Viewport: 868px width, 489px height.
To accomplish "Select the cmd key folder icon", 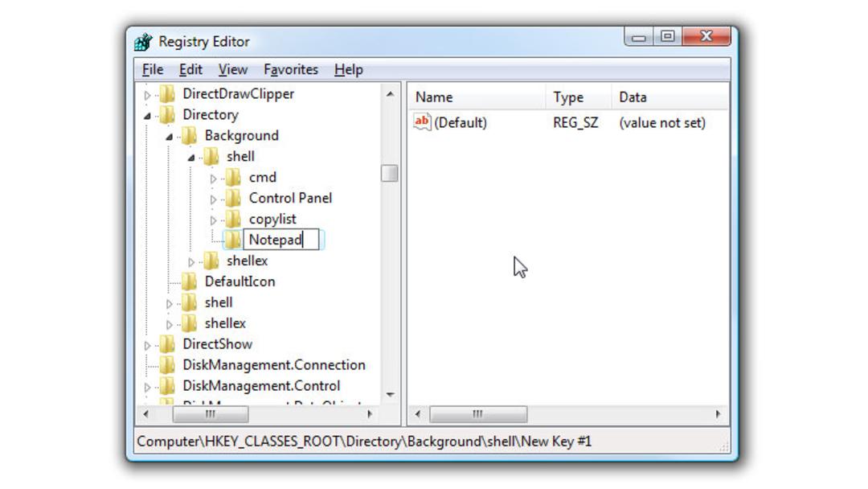I will [x=234, y=177].
